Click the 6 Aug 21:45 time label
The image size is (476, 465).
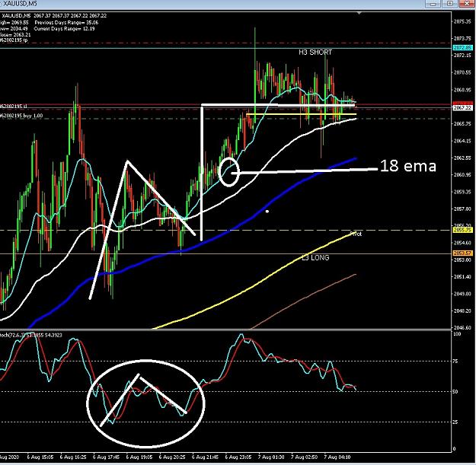point(205,457)
